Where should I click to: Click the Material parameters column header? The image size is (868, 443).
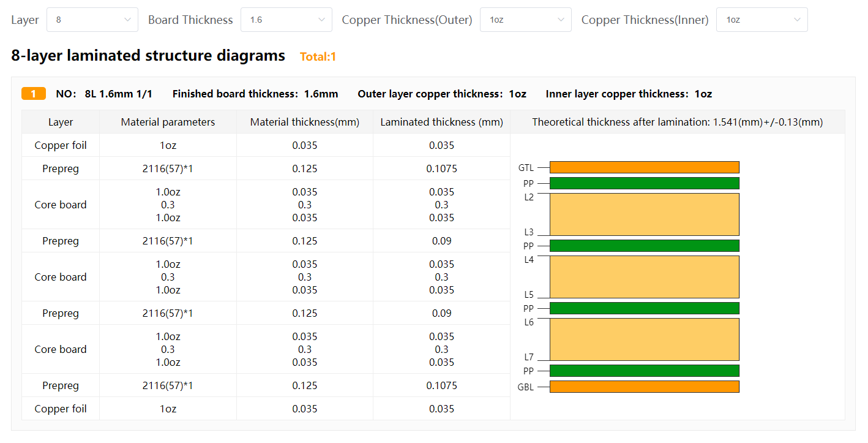point(168,122)
